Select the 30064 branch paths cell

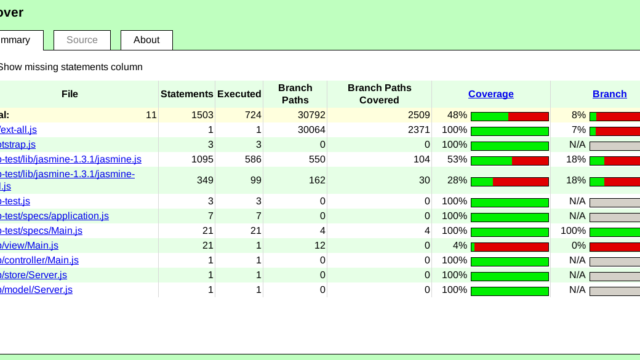pos(295,130)
